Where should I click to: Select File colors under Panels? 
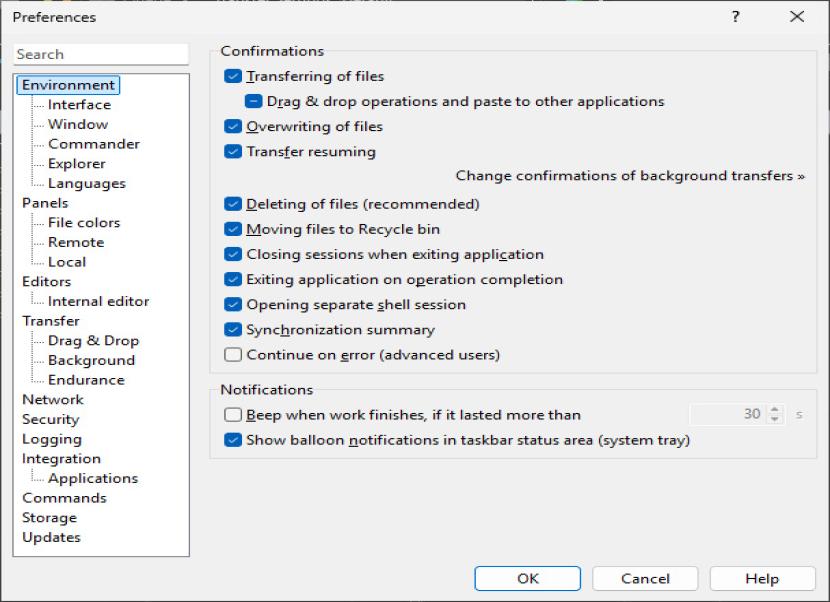pos(84,223)
